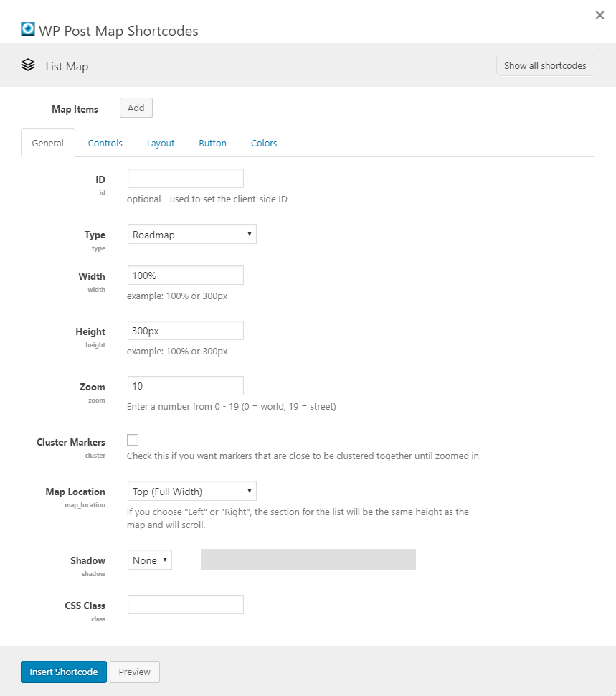The width and height of the screenshot is (616, 696).
Task: Open the Type dropdown showing Roadmap
Action: point(192,234)
